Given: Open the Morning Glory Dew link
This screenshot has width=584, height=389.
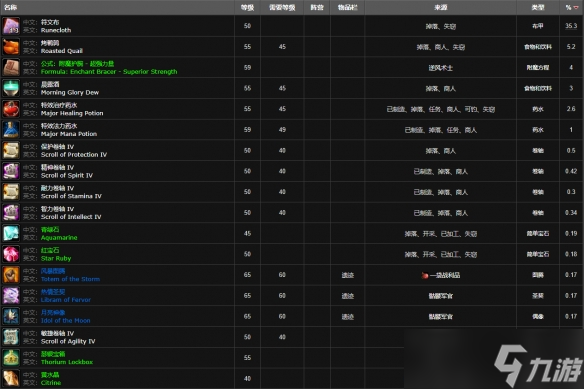Looking at the screenshot, I should click(x=70, y=92).
